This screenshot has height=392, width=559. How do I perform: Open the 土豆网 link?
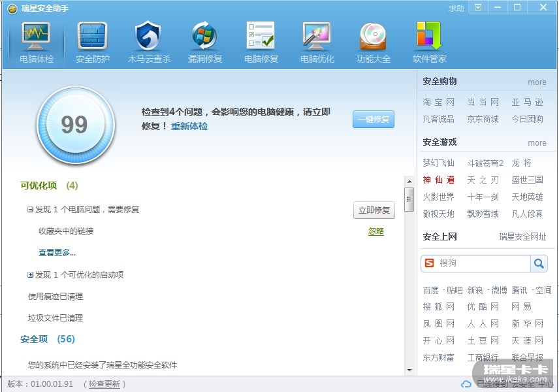pyautogui.click(x=483, y=341)
